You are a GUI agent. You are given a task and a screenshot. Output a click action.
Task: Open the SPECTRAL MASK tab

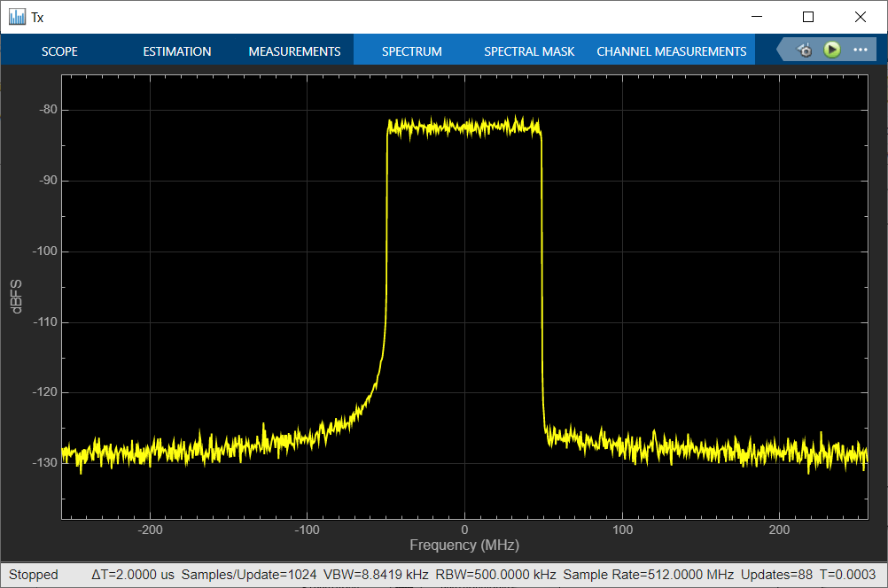pos(529,51)
